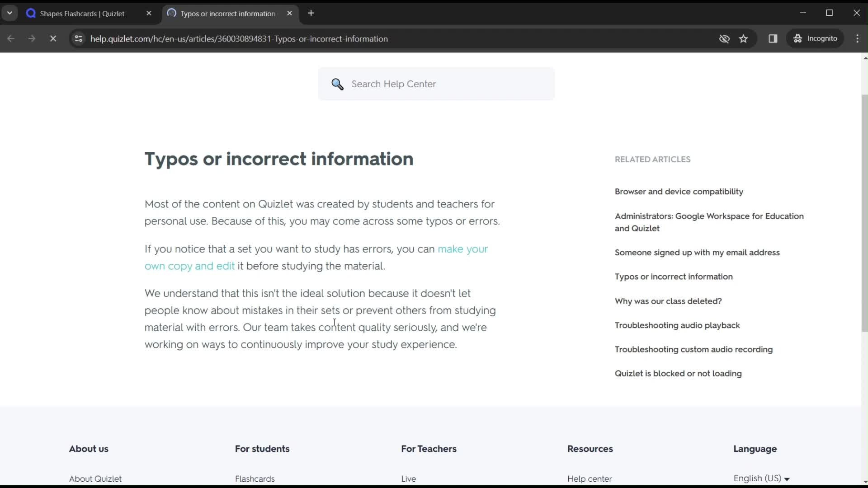The height and width of the screenshot is (488, 868).
Task: Open a new browser tab
Action: point(311,13)
